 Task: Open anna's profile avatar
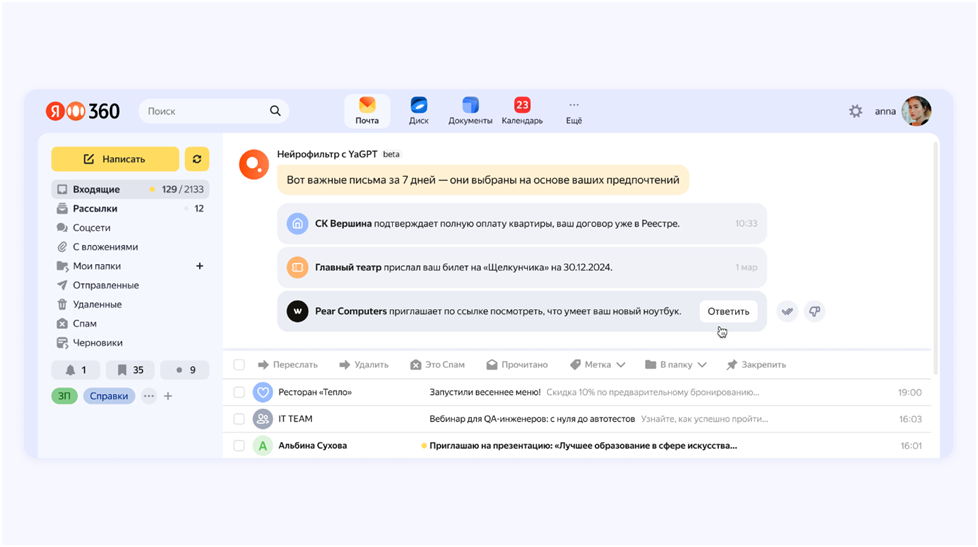(x=916, y=111)
